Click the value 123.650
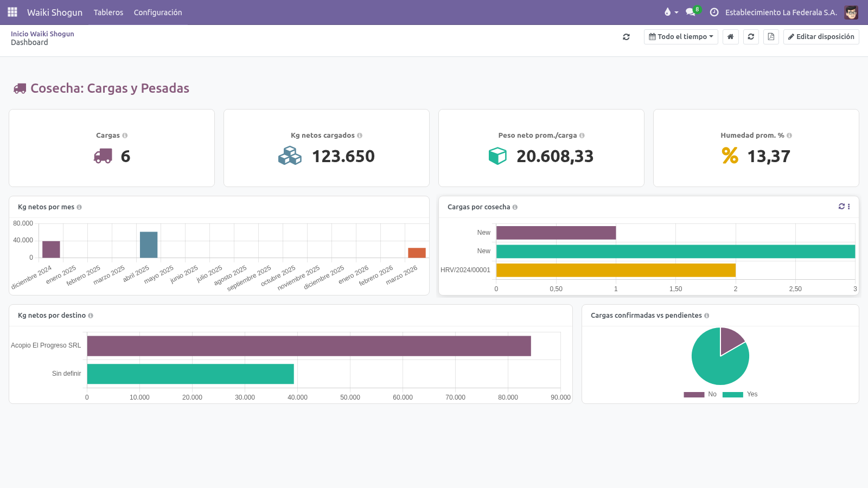Image resolution: width=868 pixels, height=488 pixels. pos(343,156)
